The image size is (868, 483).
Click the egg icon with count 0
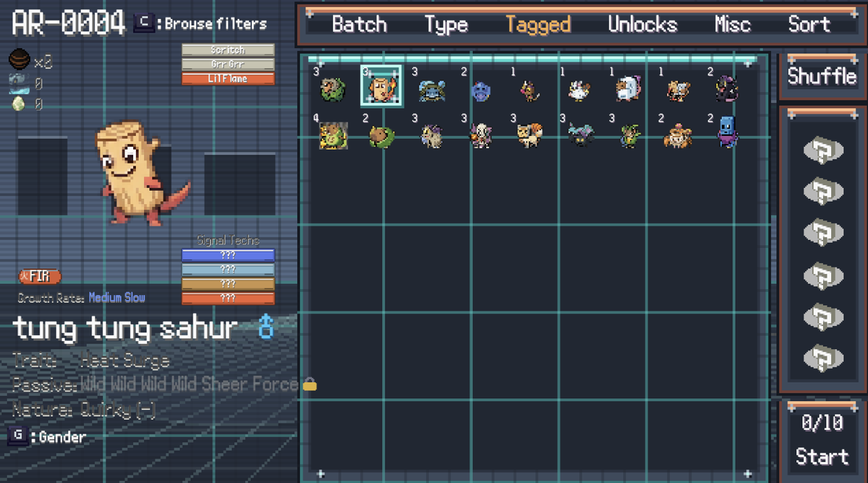[x=20, y=104]
